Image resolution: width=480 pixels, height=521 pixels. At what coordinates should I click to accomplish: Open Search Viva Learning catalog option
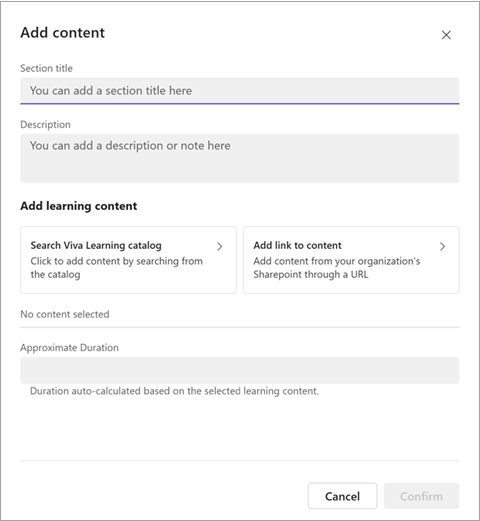tap(128, 260)
